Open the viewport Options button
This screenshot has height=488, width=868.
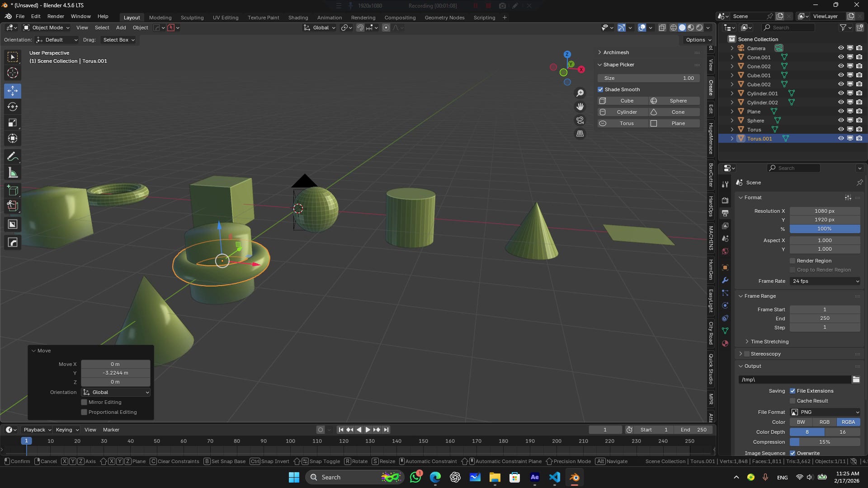click(x=699, y=40)
